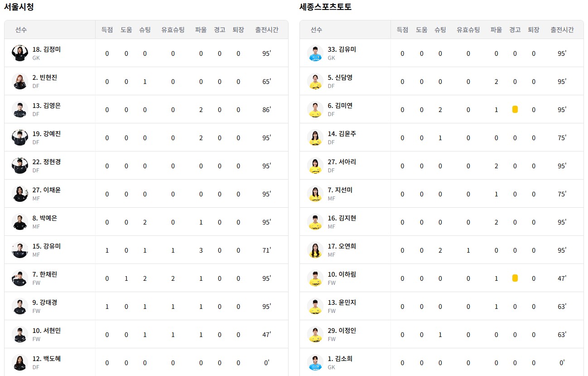Screen dimensions: 588x376
Task: Click 신담영's foul count of 2
Action: click(x=496, y=82)
